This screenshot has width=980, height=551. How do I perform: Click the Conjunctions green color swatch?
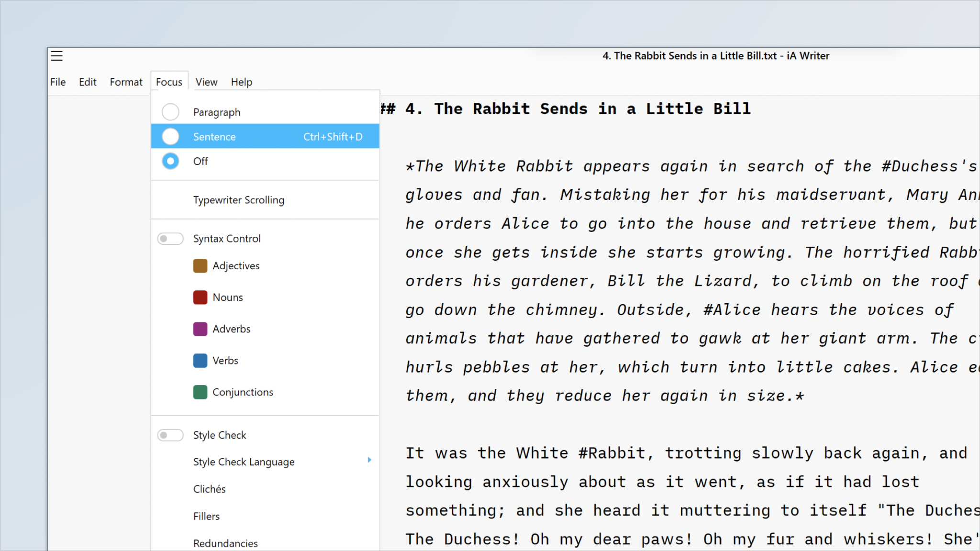coord(200,392)
